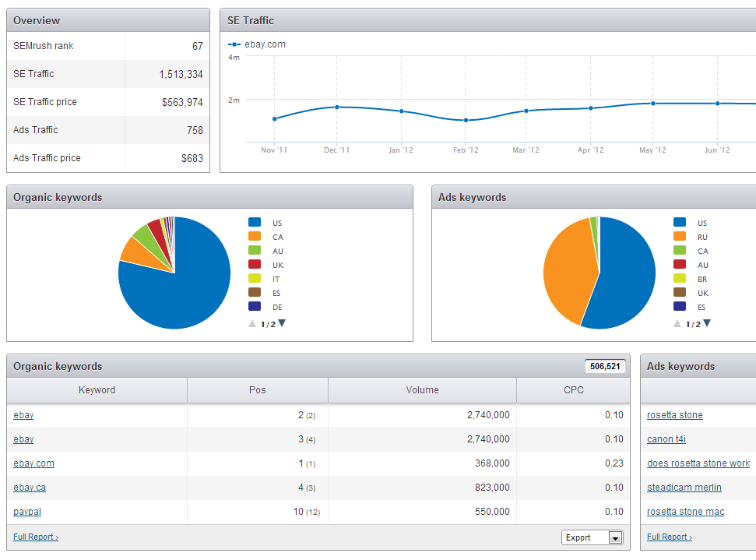The width and height of the screenshot is (756, 560).
Task: Sort by the Keyword column header
Action: point(97,389)
